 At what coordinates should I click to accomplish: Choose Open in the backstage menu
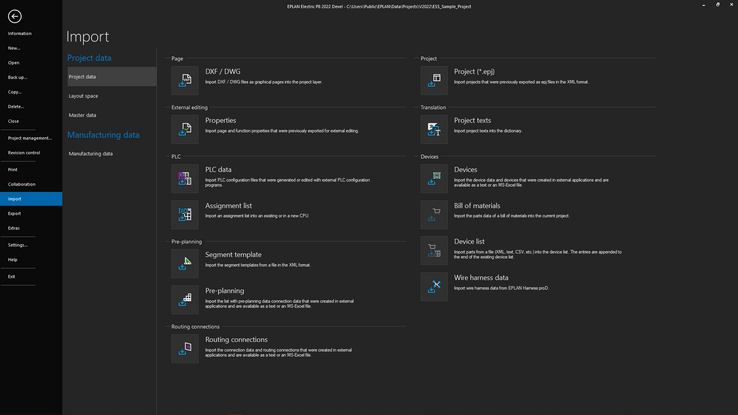(31, 63)
